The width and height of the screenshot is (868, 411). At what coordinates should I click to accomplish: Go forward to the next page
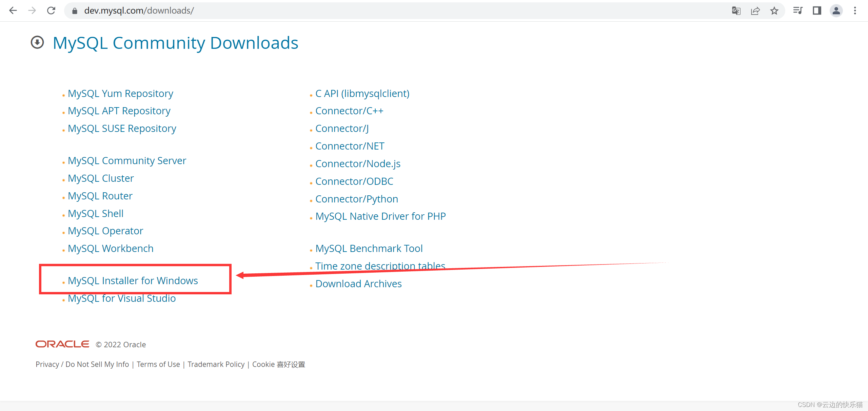(x=32, y=11)
